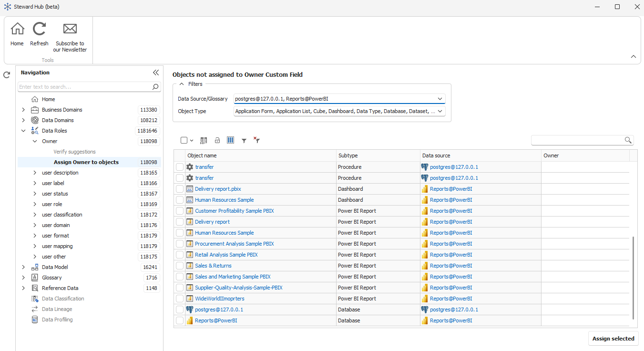Select the user classification tree item

(x=62, y=215)
